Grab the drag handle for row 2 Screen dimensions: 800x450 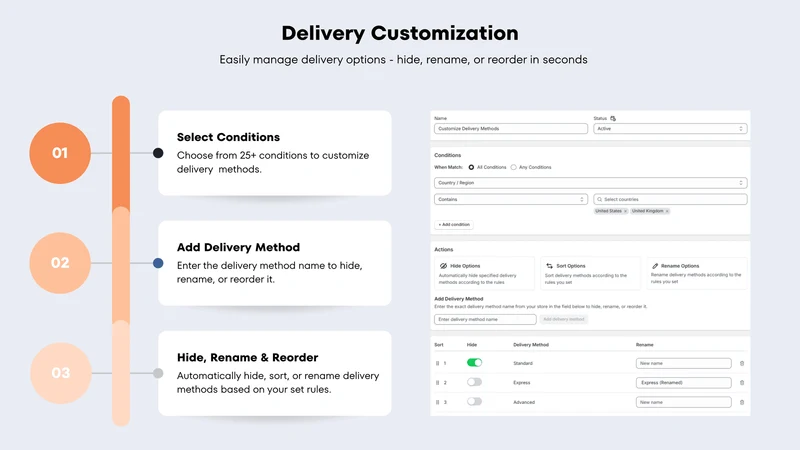pos(437,383)
